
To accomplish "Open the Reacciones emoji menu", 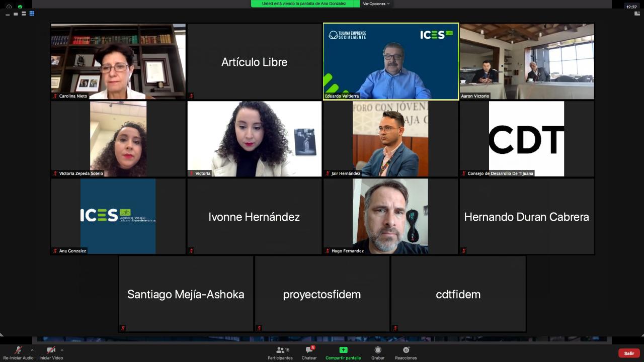I will coord(406,350).
